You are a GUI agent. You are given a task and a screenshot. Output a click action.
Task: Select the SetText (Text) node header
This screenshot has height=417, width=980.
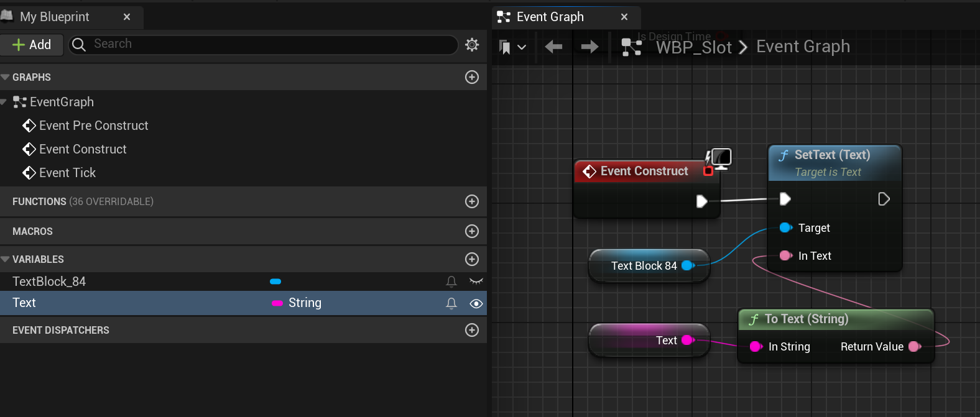835,163
